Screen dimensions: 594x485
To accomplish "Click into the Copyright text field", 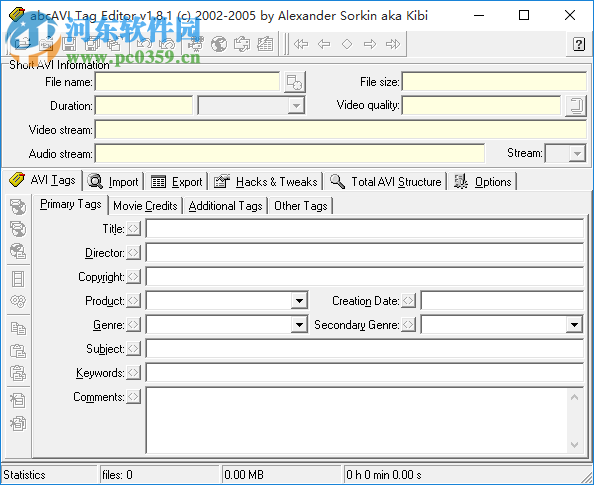I will pos(365,277).
